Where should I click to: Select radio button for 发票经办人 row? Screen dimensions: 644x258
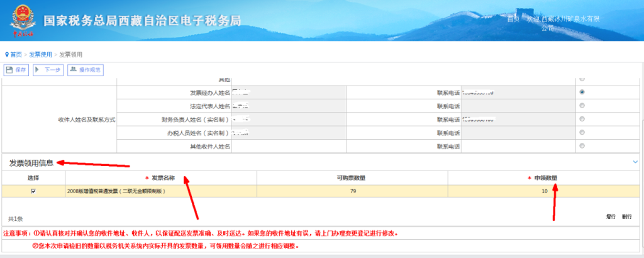point(582,92)
